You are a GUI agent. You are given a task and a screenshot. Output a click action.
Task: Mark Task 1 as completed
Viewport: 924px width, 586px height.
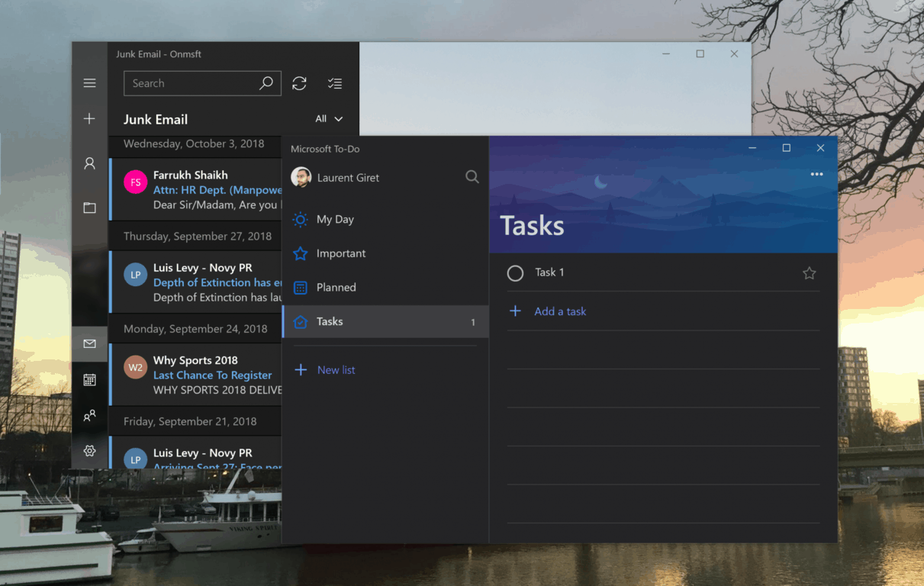(515, 273)
